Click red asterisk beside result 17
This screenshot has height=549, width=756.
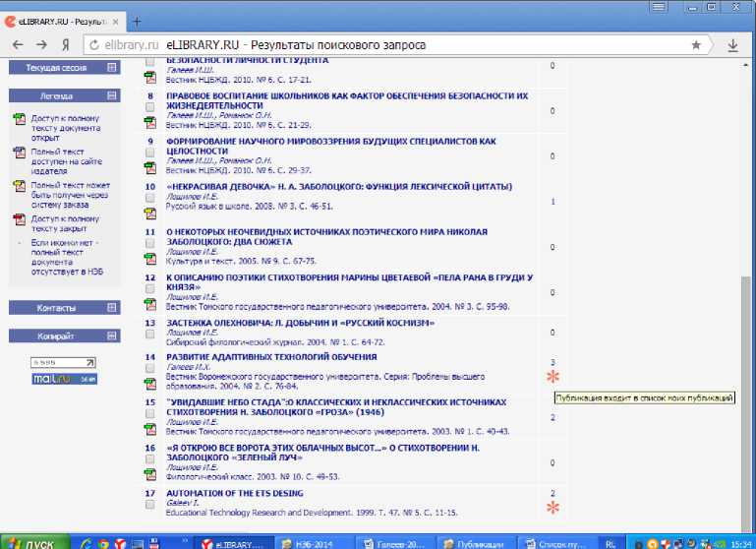552,507
